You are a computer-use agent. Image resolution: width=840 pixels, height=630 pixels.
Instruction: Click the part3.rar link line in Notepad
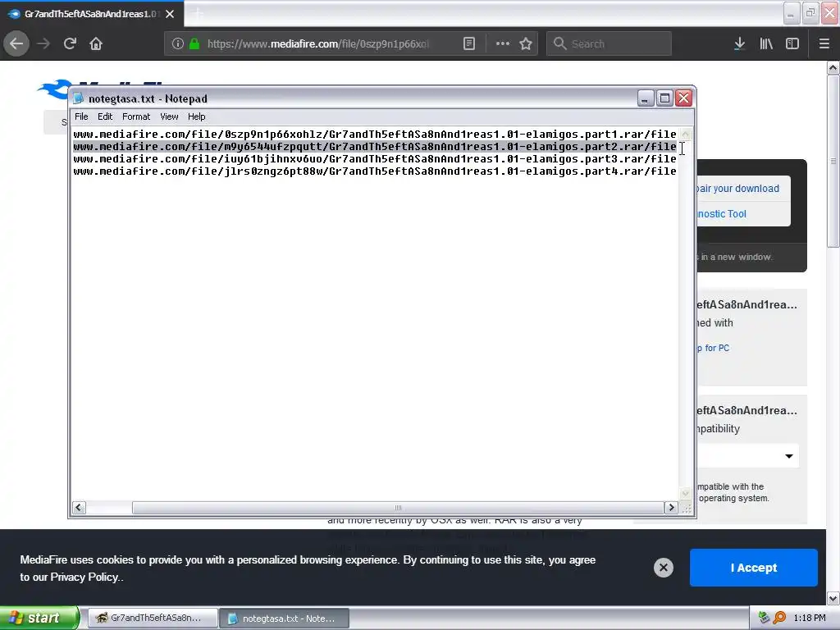coord(374,158)
